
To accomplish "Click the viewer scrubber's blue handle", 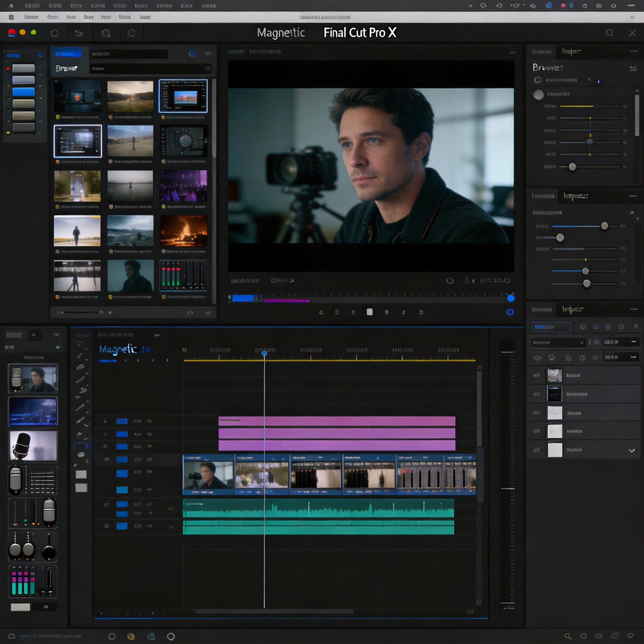I will (x=510, y=298).
